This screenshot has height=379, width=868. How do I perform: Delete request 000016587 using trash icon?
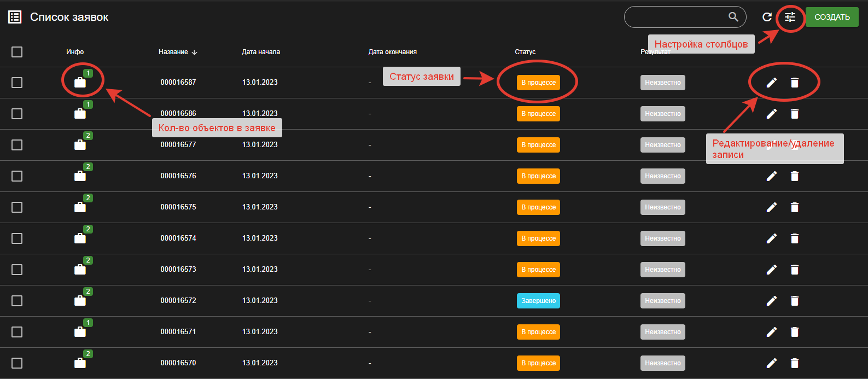click(795, 83)
